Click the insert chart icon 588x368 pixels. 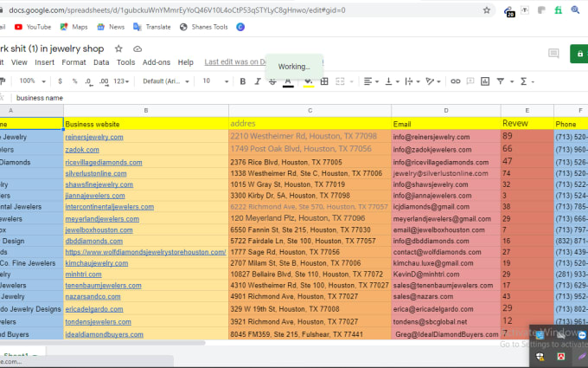point(485,81)
